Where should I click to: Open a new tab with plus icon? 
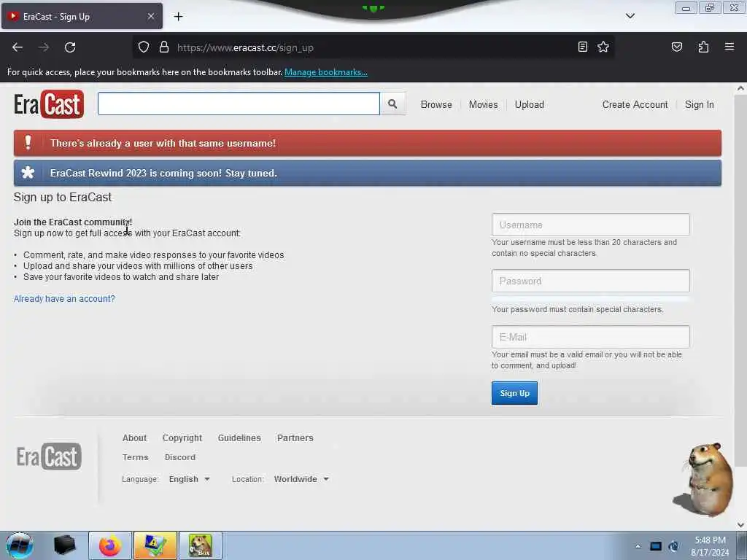tap(178, 17)
